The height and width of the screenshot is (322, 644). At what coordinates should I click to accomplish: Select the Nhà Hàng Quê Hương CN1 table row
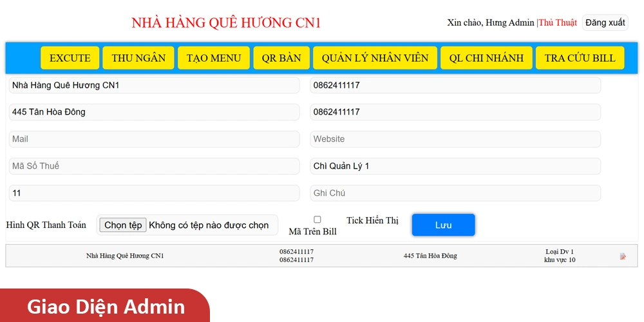tap(126, 256)
